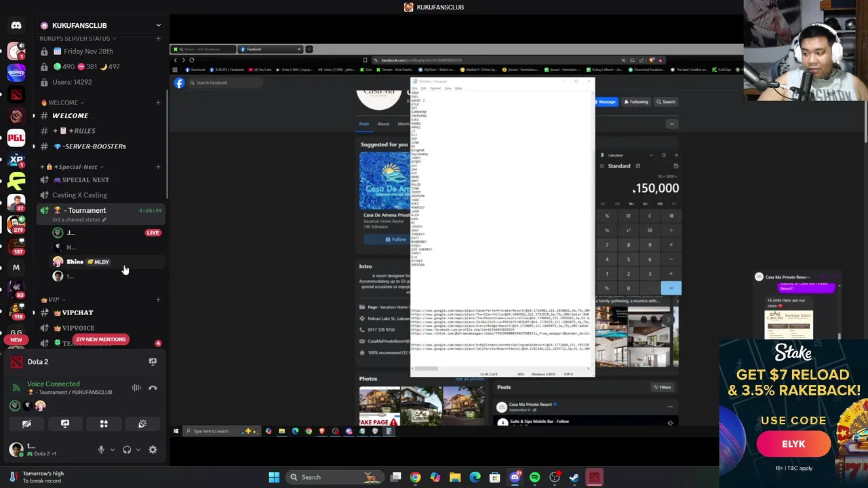Turn on camera in voice panel
This screenshot has width=868, height=488.
(26, 424)
